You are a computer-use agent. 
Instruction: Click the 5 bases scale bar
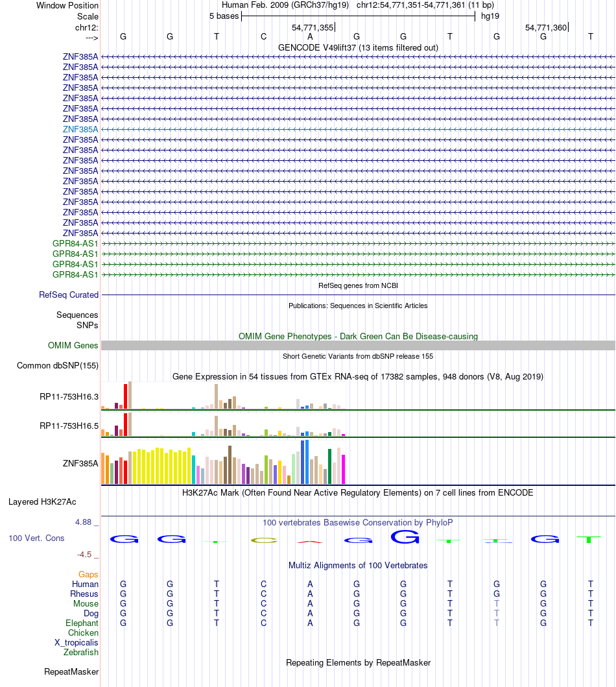tap(358, 16)
